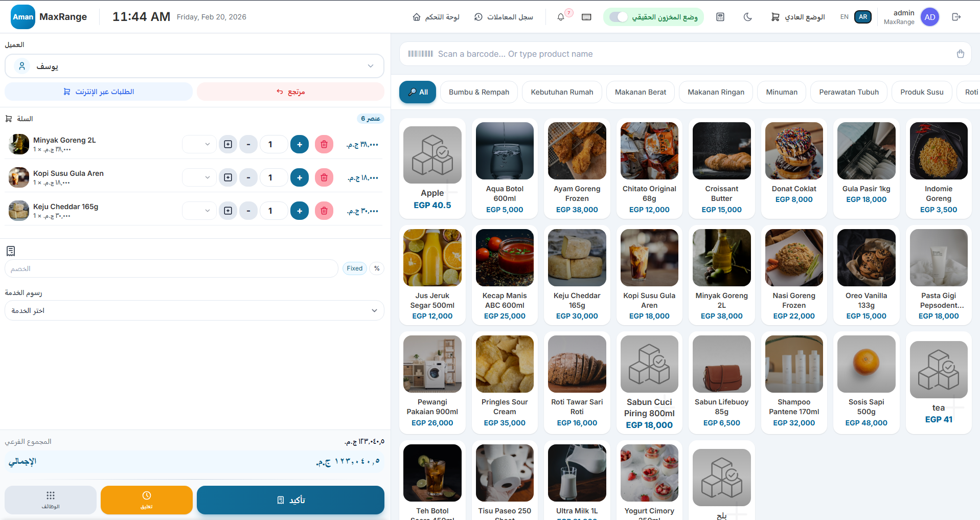980x520 pixels.
Task: Click the logout icon
Action: [x=956, y=17]
